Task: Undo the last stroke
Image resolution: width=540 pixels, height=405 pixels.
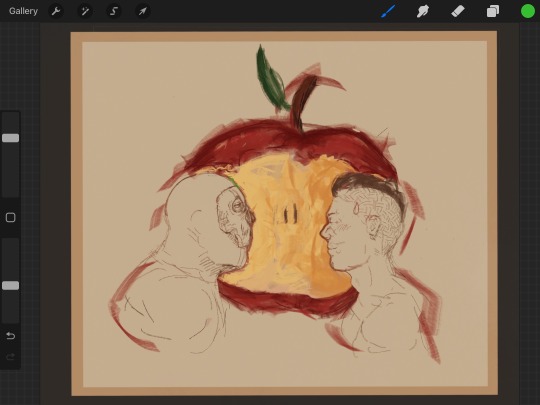Action: click(11, 335)
